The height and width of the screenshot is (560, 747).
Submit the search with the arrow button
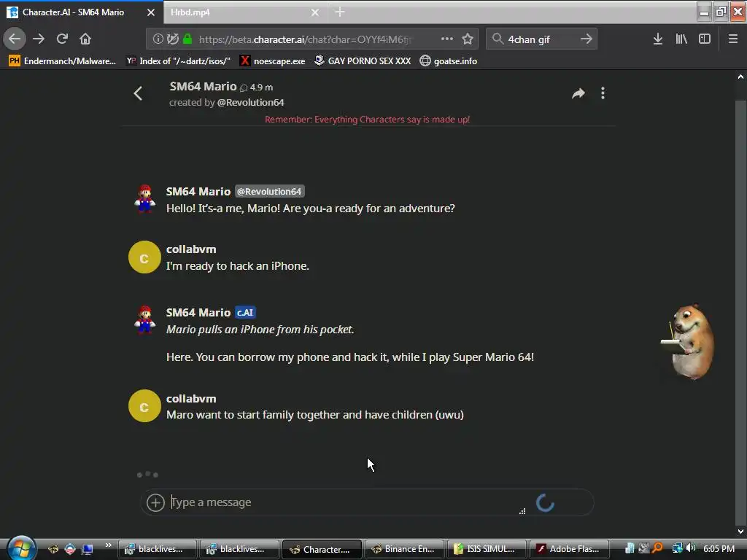[587, 39]
